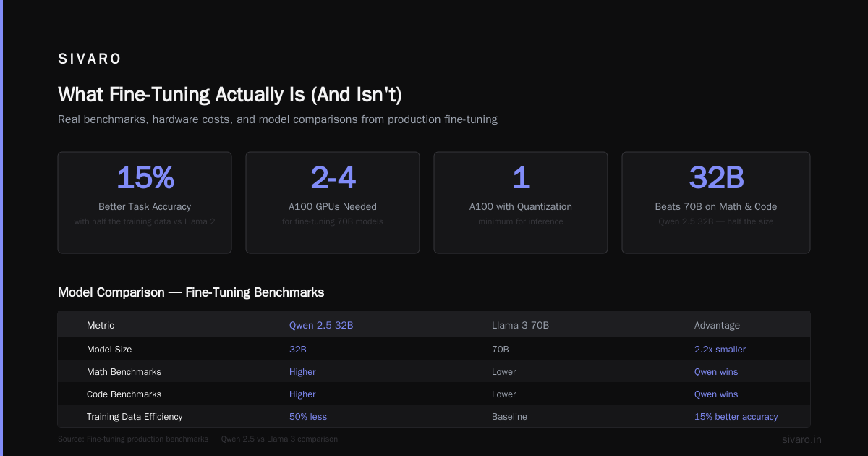Image resolution: width=868 pixels, height=456 pixels.
Task: Click the "2.2x smaller" advantage cell
Action: [x=720, y=349]
